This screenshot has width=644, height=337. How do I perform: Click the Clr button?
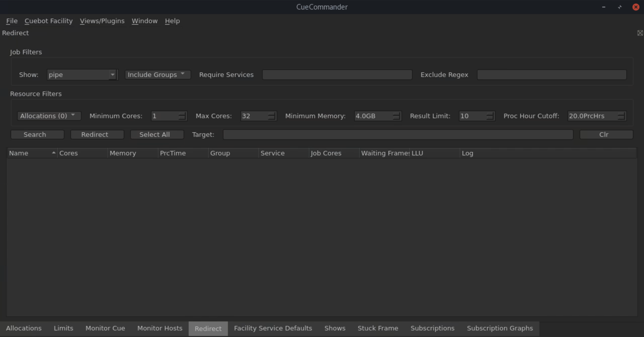click(606, 135)
